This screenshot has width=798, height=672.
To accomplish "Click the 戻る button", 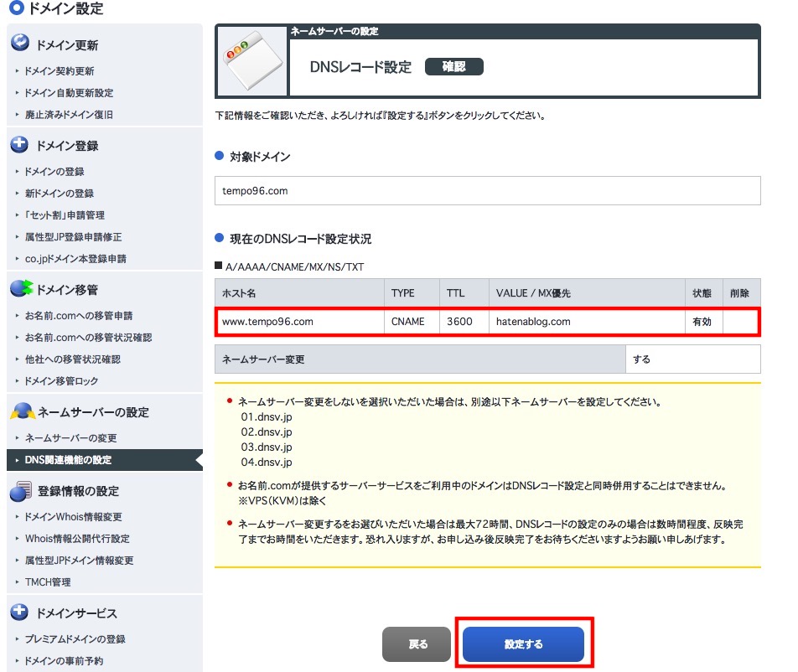I will 417,644.
